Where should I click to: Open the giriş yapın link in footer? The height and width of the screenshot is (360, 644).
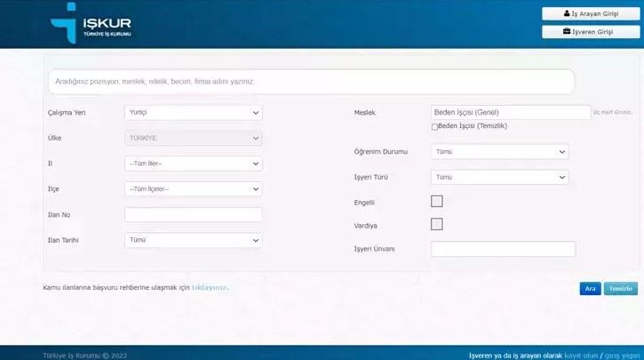pyautogui.click(x=622, y=356)
